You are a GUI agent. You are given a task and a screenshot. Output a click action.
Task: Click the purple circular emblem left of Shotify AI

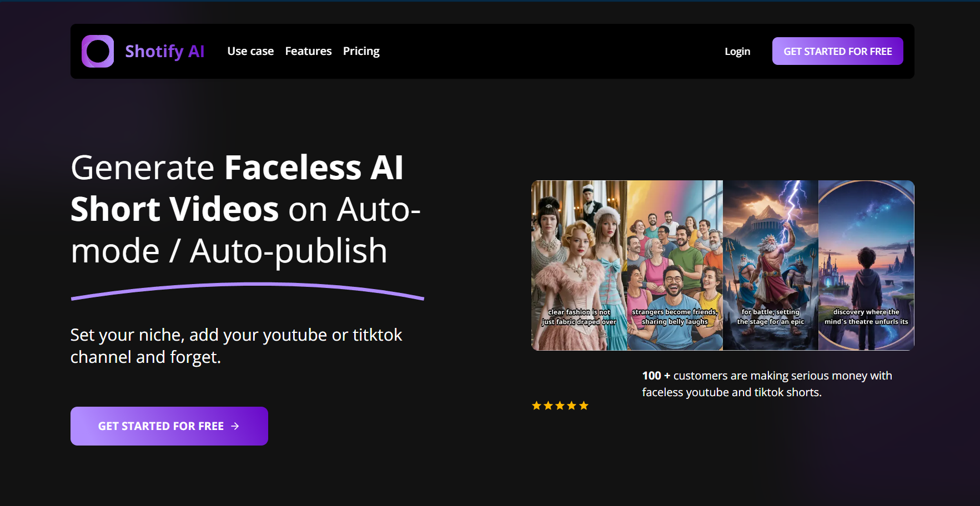(98, 51)
